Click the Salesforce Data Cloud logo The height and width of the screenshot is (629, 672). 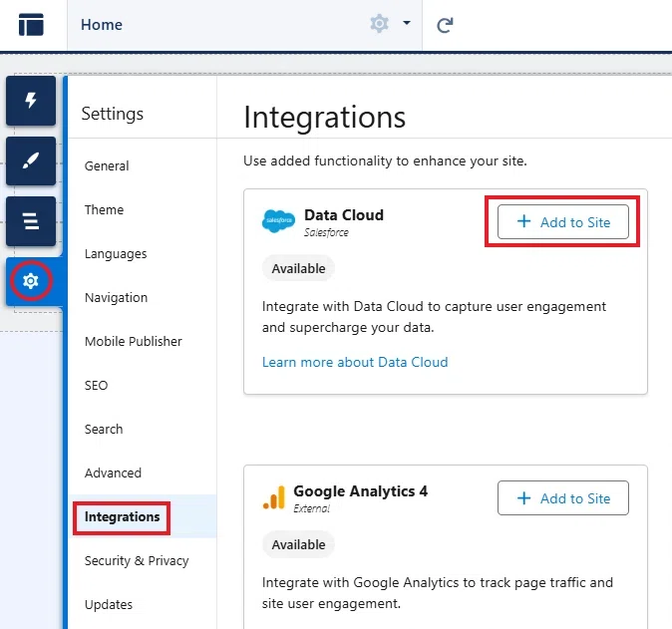pyautogui.click(x=278, y=221)
